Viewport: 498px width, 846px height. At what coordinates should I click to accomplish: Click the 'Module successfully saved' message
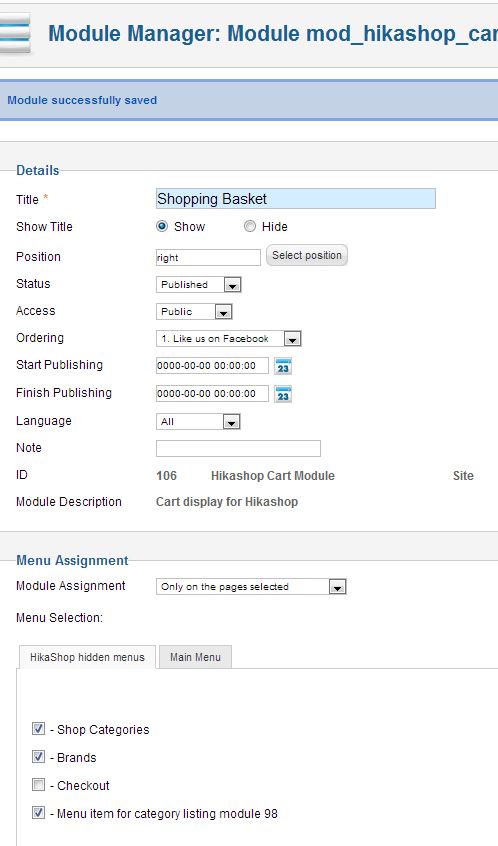click(x=82, y=100)
